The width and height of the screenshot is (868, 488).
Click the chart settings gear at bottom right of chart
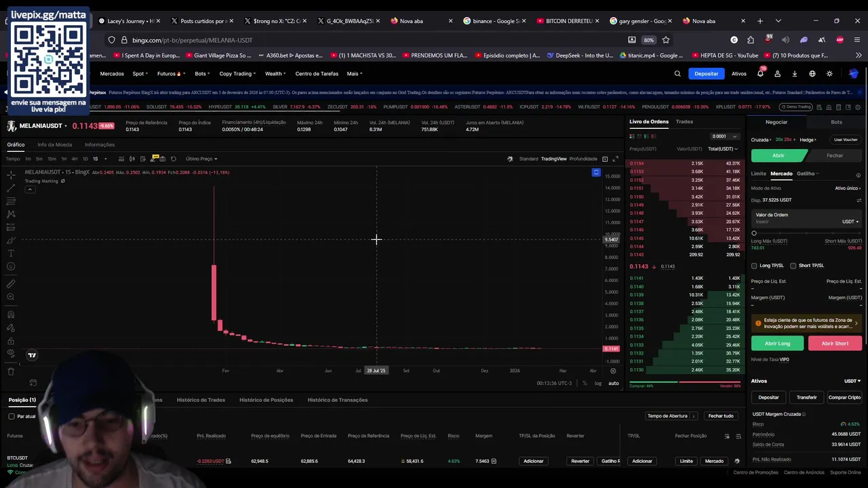click(613, 371)
